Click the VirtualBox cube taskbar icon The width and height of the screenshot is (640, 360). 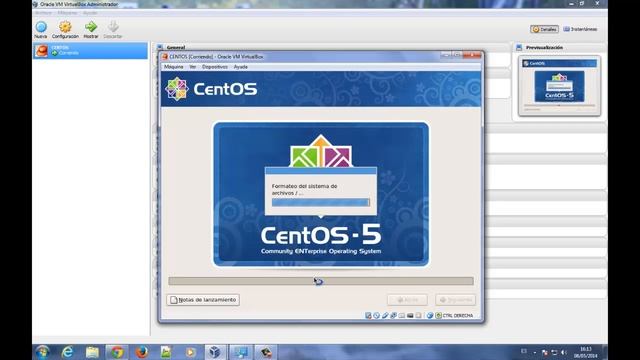point(215,352)
